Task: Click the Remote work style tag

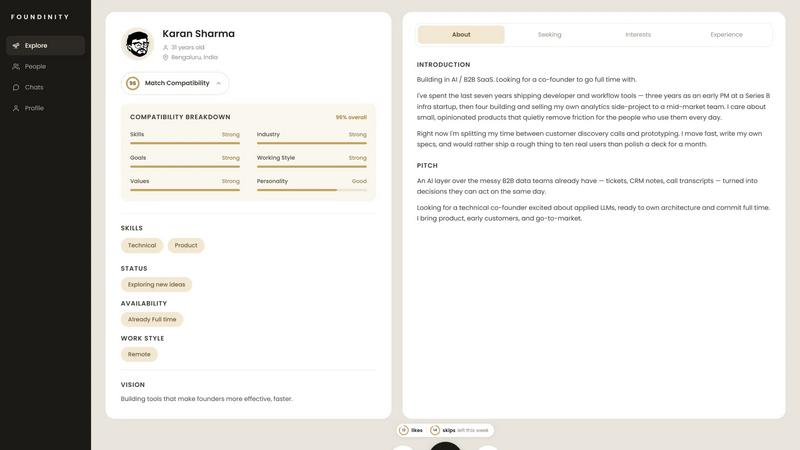Action: pyautogui.click(x=139, y=355)
